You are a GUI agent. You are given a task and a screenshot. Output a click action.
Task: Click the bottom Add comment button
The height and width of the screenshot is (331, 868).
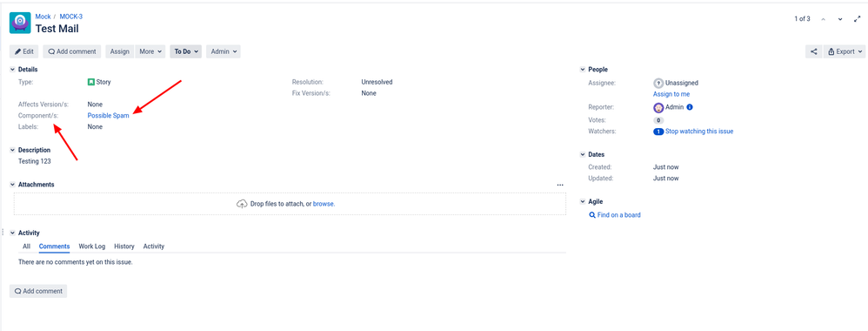point(38,291)
